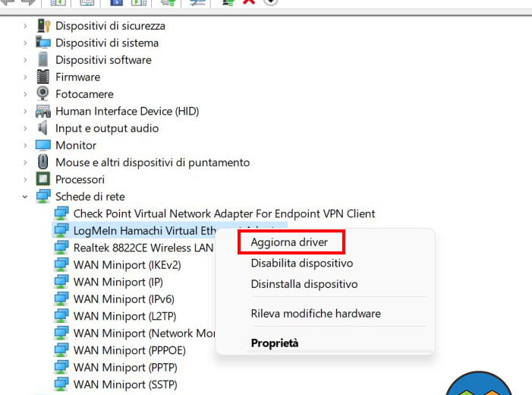This screenshot has width=532, height=395.
Task: Select WAN Miniport (PPPOE) label
Action: click(130, 350)
